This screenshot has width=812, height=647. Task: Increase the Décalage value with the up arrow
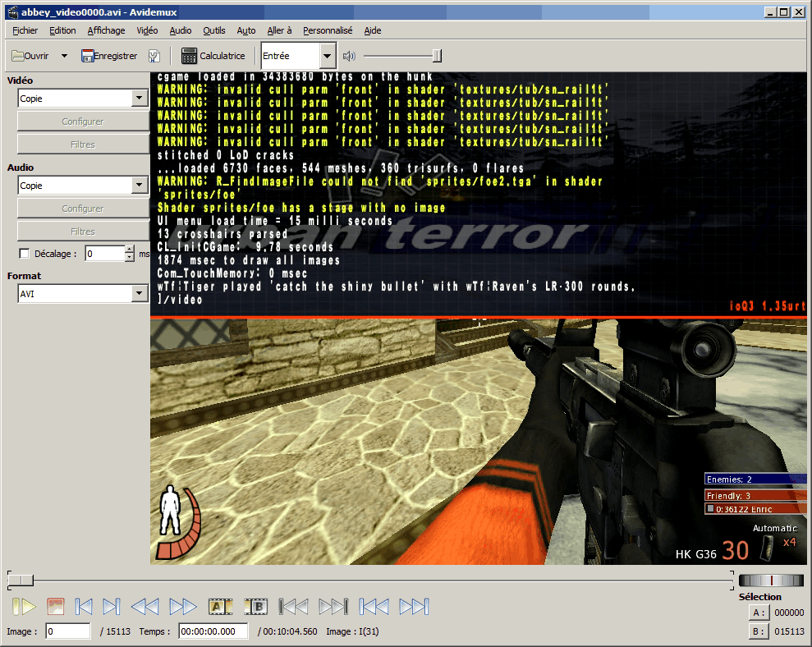pos(130,249)
